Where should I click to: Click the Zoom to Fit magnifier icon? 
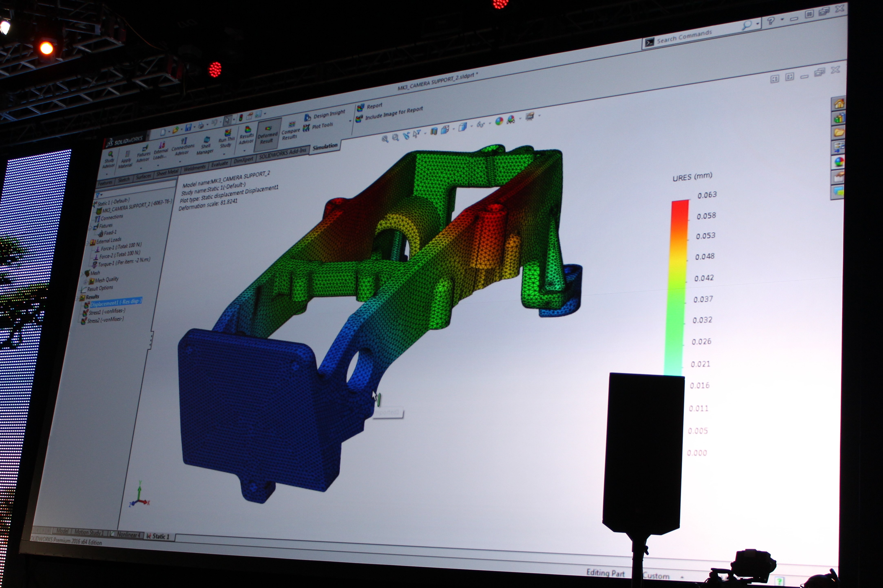pos(385,139)
